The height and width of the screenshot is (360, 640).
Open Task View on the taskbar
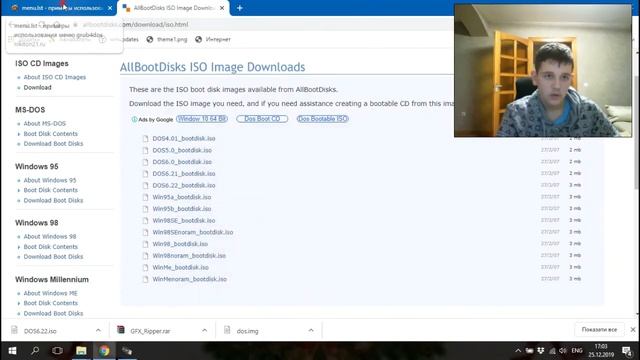(58, 351)
